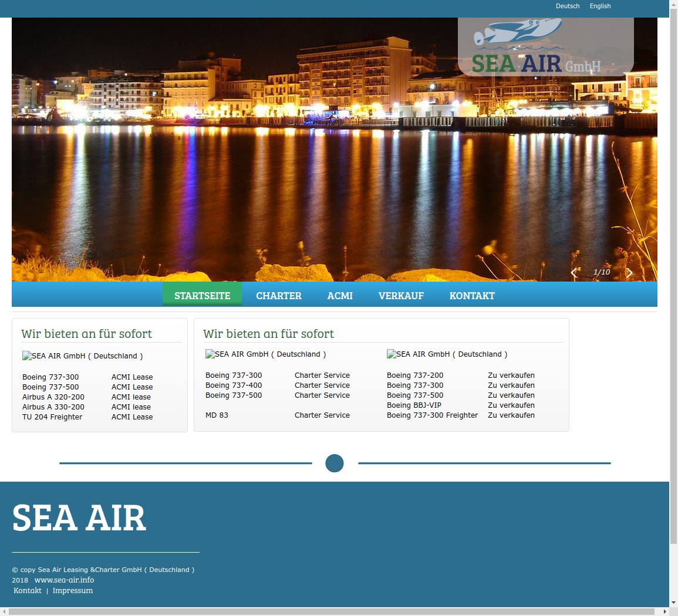Open the CHARTER menu tab
The width and height of the screenshot is (678, 616).
278,296
